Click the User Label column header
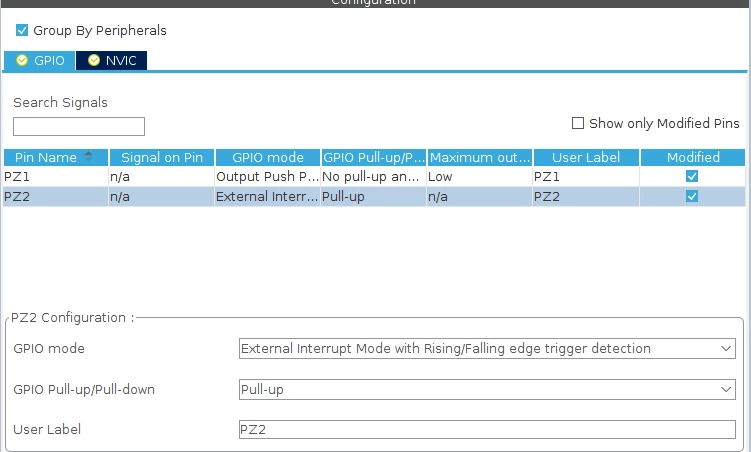Image resolution: width=751 pixels, height=452 pixels. [586, 157]
